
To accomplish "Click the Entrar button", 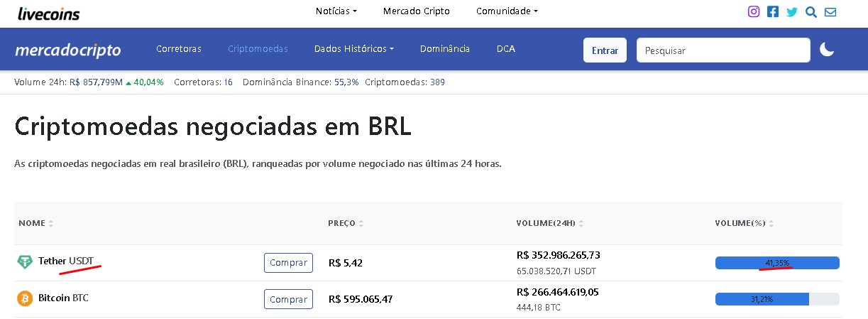I will tap(605, 50).
